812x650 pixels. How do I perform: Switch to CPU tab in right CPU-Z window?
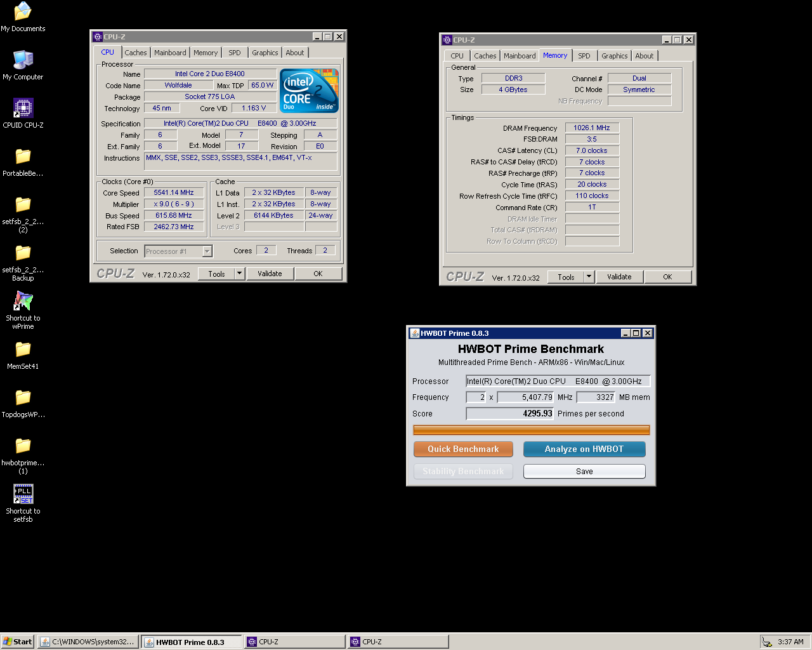pyautogui.click(x=457, y=56)
